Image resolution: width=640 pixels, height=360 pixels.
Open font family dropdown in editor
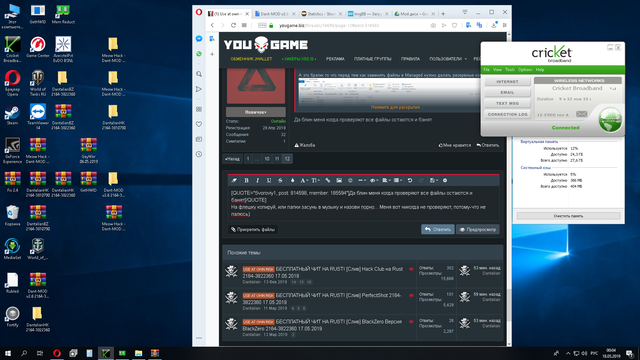[x=304, y=180]
